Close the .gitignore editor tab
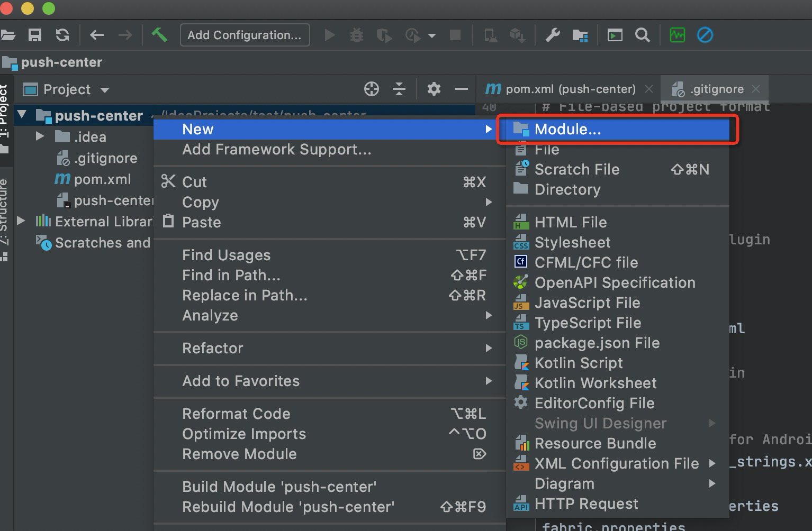This screenshot has height=531, width=812. 756,89
